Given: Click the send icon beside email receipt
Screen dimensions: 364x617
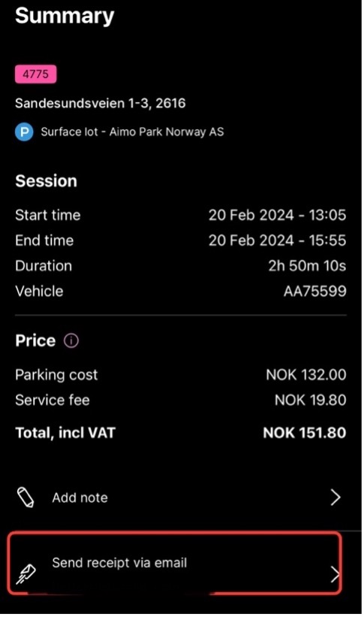Looking at the screenshot, I should tap(26, 574).
